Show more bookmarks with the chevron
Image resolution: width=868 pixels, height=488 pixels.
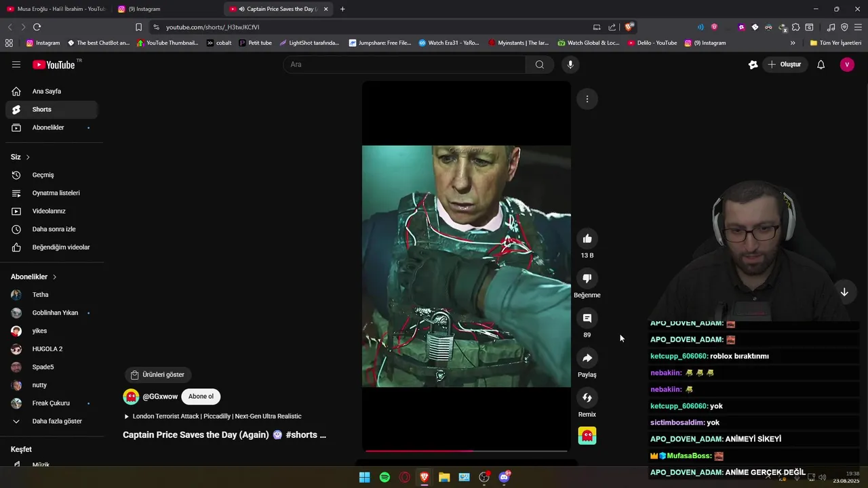(793, 43)
